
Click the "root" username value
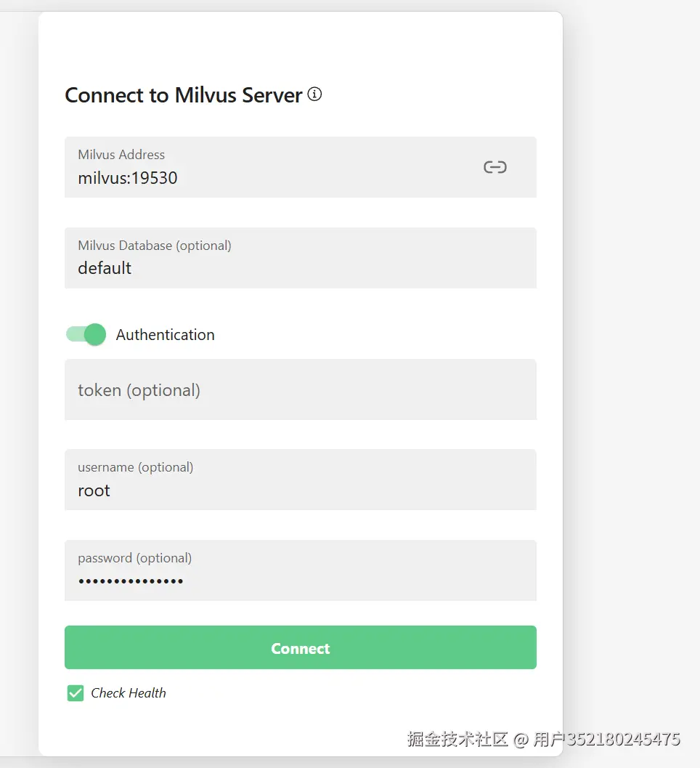tap(94, 490)
